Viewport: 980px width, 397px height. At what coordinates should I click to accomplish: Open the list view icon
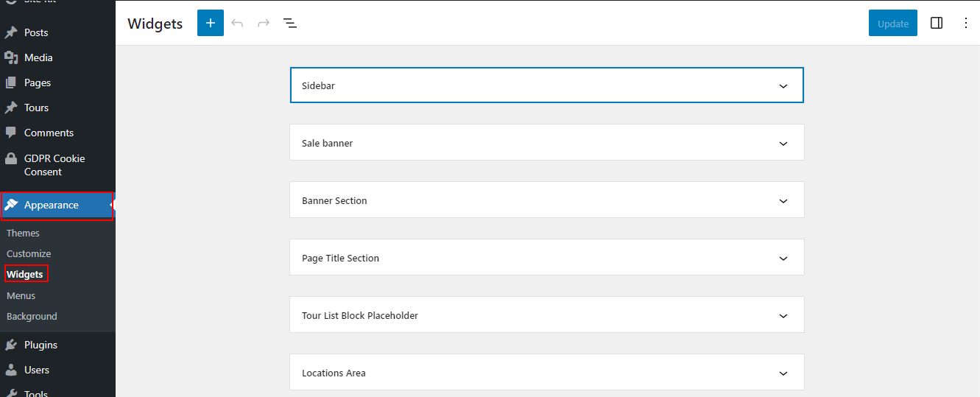tap(290, 24)
